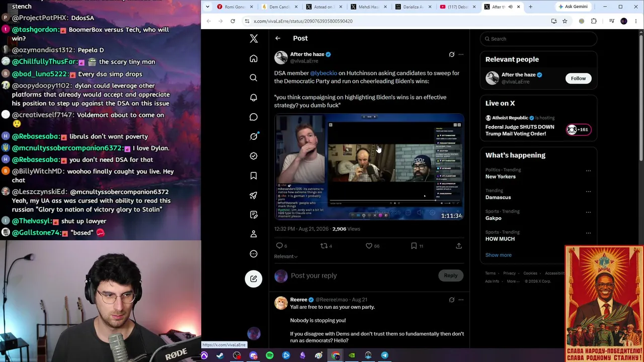Open more options for Gakpo trend
The width and height of the screenshot is (644, 362).
click(588, 212)
